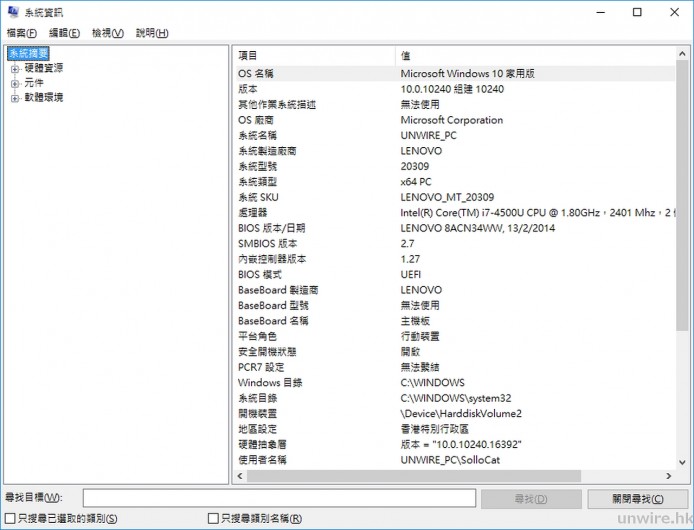Image resolution: width=694 pixels, height=530 pixels.
Task: Click the System Information app icon in title bar
Action: coord(12,12)
